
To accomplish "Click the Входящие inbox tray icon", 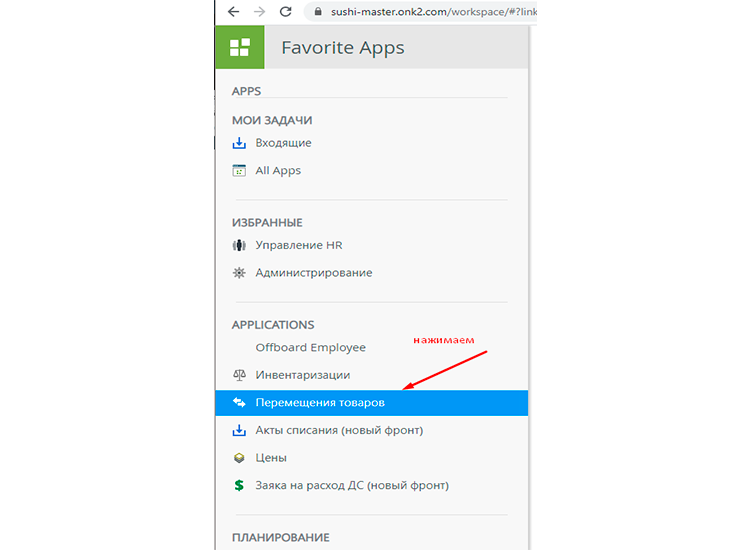I will [239, 143].
